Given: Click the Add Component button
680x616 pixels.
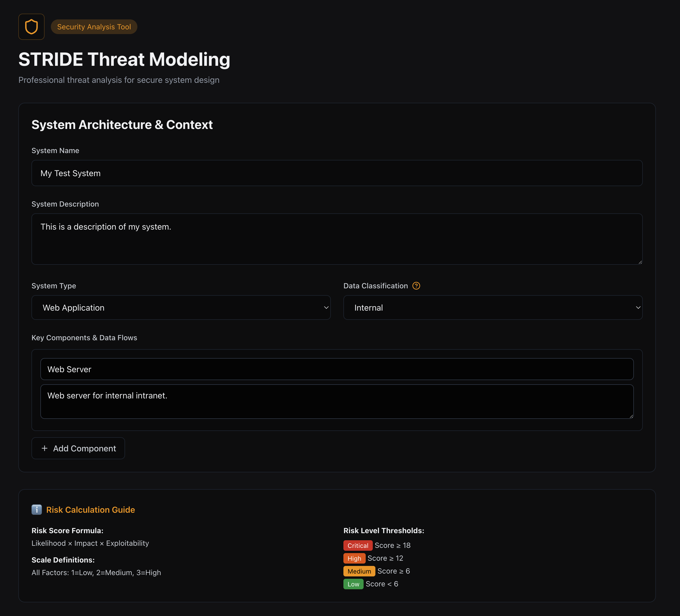Looking at the screenshot, I should point(78,448).
